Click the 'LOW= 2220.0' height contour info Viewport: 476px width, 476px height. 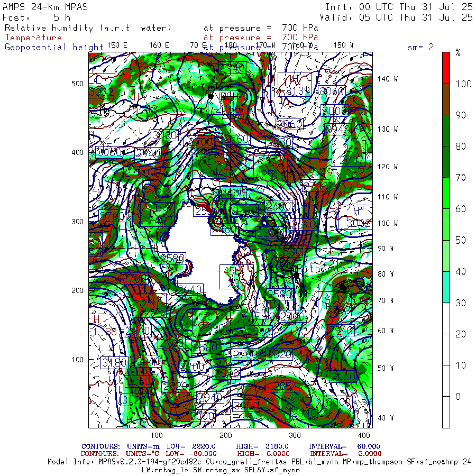click(x=191, y=446)
